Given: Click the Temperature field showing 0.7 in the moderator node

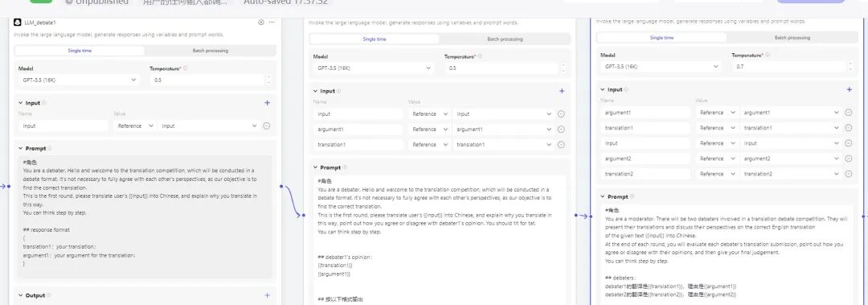Looking at the screenshot, I should pyautogui.click(x=789, y=67).
